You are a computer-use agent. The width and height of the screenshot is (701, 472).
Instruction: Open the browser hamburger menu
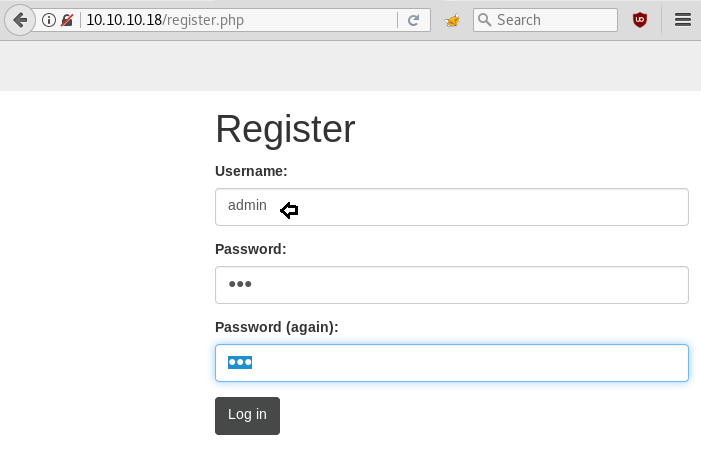(683, 20)
